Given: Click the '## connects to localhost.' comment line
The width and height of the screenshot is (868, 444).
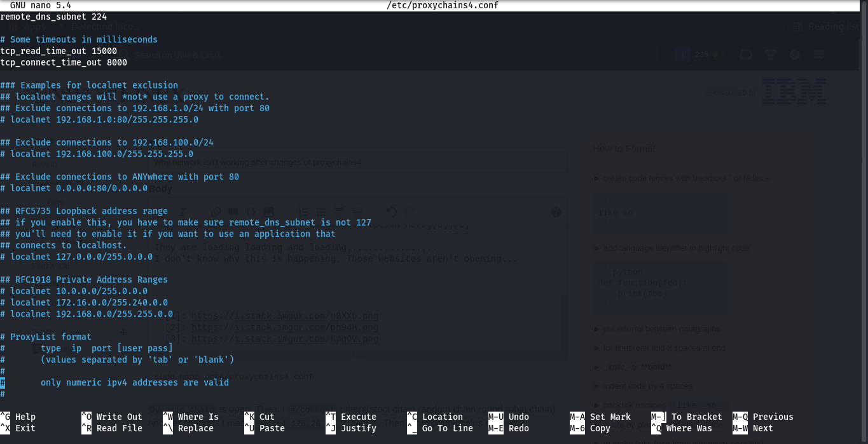Looking at the screenshot, I should [x=64, y=245].
